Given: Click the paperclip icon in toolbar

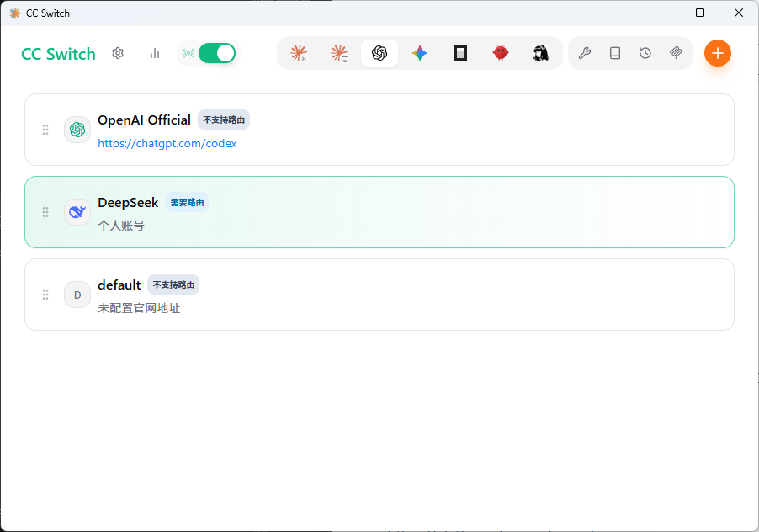Looking at the screenshot, I should tap(676, 53).
